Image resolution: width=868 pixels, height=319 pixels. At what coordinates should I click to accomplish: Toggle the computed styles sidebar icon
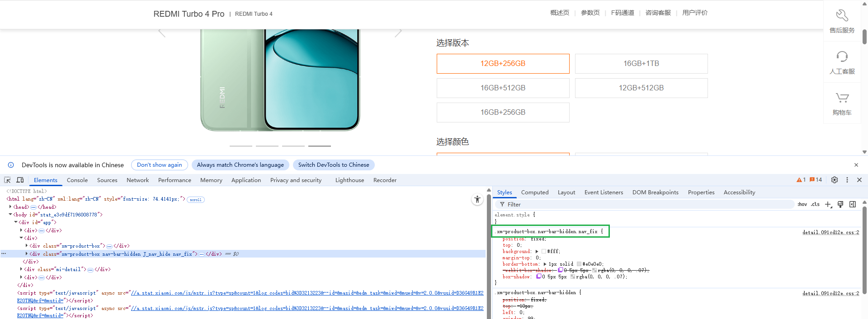point(853,204)
